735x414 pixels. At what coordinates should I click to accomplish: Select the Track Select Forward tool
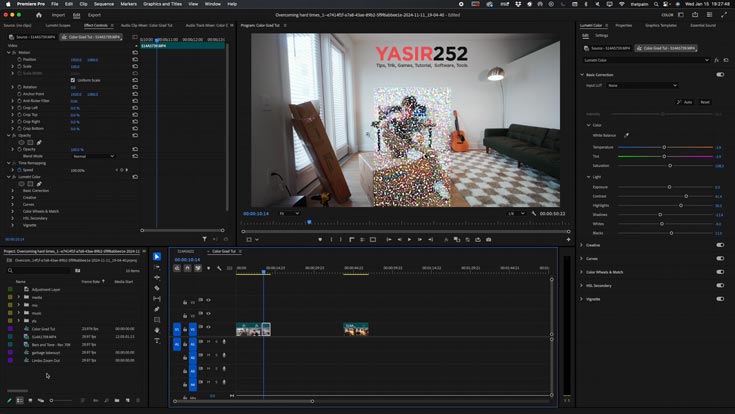point(157,267)
